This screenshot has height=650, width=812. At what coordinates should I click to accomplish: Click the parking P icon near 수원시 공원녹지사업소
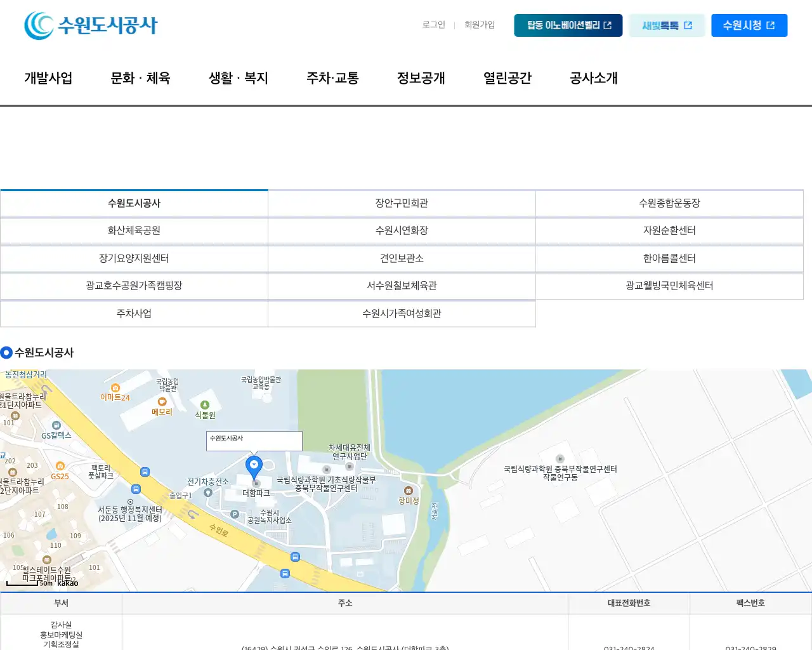point(235,514)
